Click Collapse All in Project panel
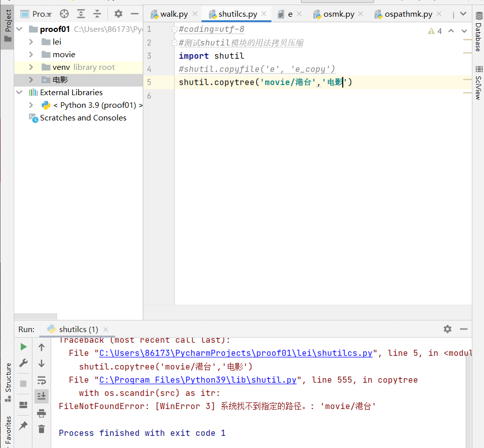This screenshot has width=484, height=448. pos(97,14)
